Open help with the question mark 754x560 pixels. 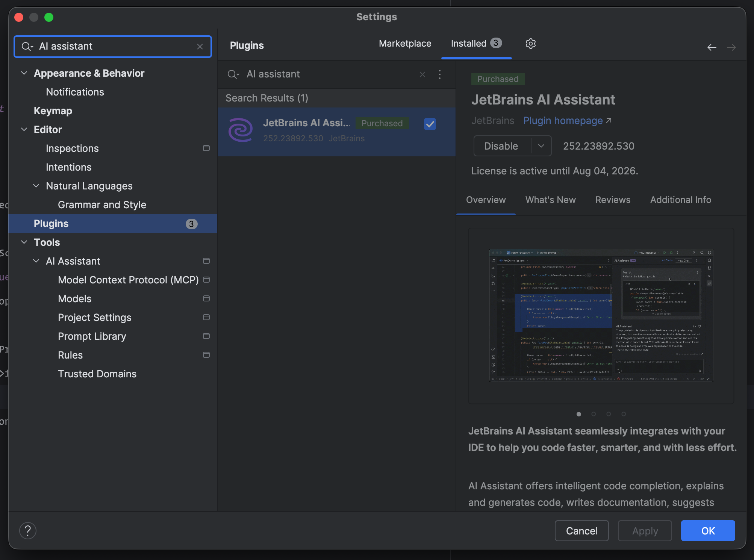[28, 531]
